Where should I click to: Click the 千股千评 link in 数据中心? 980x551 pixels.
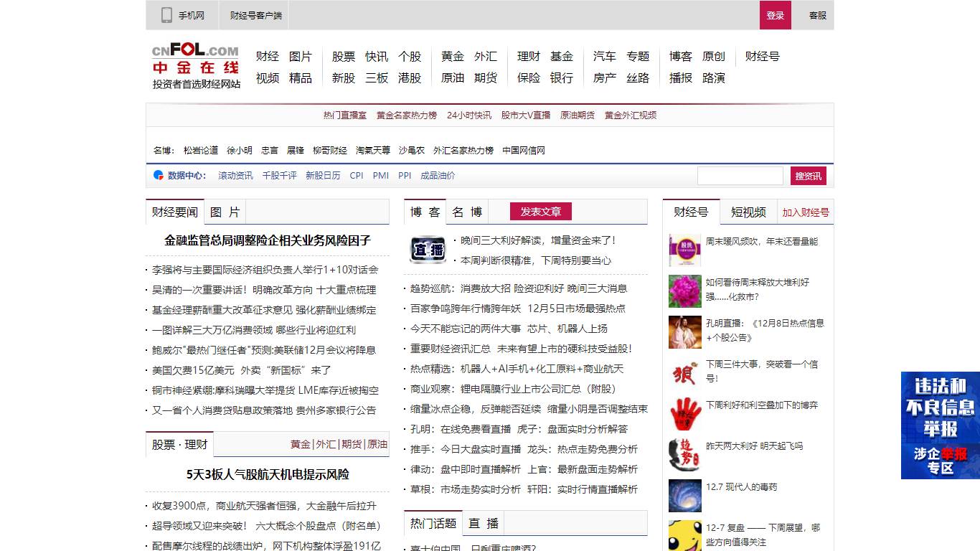278,175
